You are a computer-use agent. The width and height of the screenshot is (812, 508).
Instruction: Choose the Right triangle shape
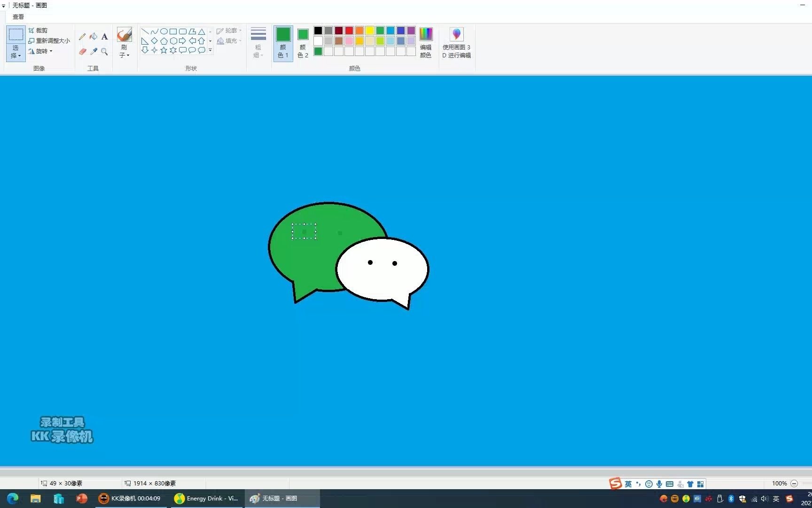pos(145,41)
